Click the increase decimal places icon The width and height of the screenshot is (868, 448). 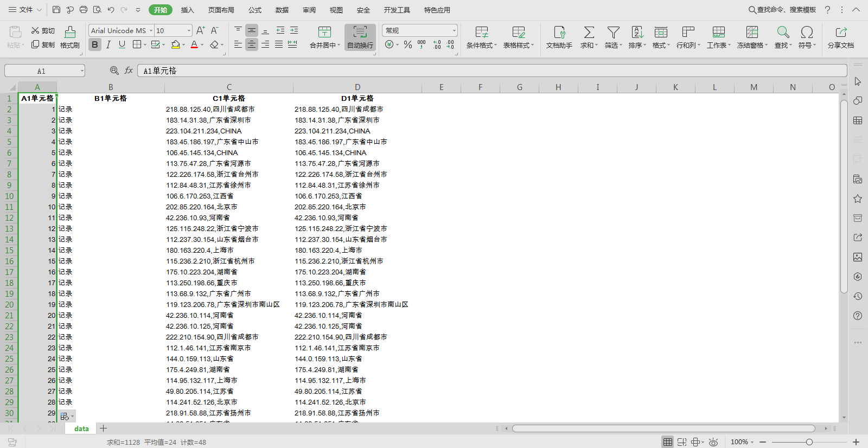(x=437, y=44)
